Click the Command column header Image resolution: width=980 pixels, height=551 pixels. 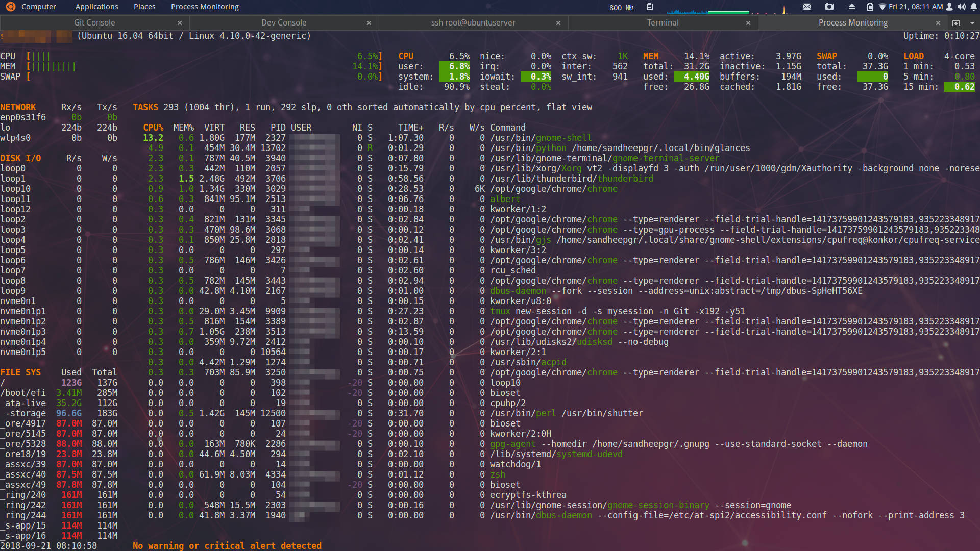click(x=508, y=128)
